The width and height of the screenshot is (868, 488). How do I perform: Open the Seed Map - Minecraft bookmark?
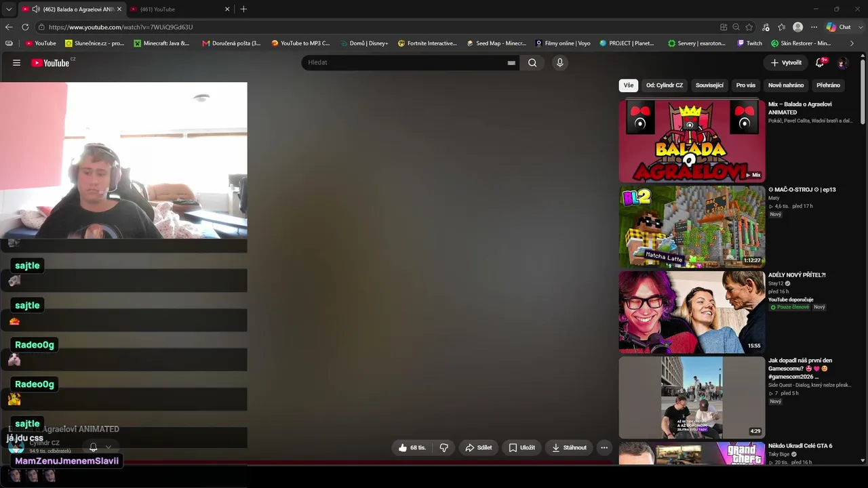point(496,43)
